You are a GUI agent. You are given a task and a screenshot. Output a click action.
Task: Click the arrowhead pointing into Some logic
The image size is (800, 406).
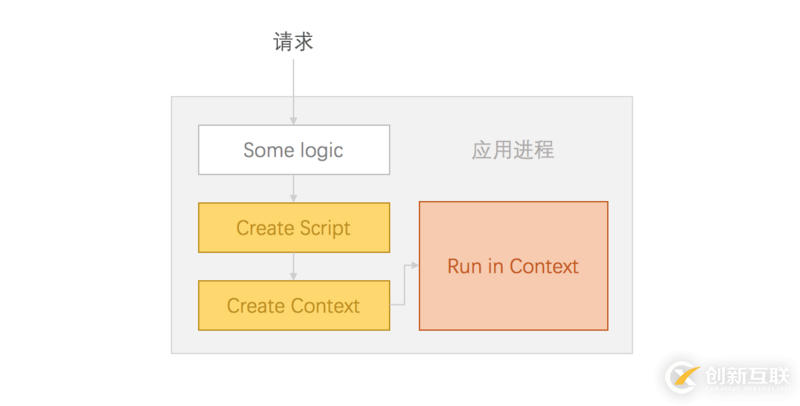(x=294, y=120)
